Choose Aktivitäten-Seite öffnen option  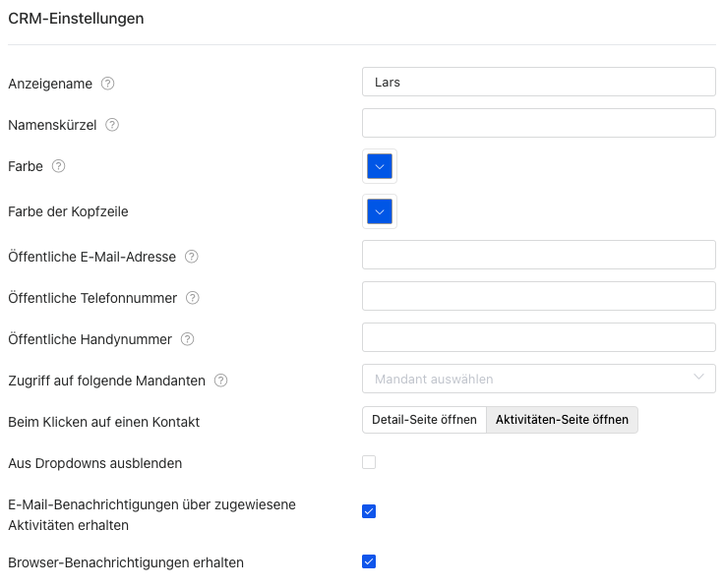[x=562, y=420]
